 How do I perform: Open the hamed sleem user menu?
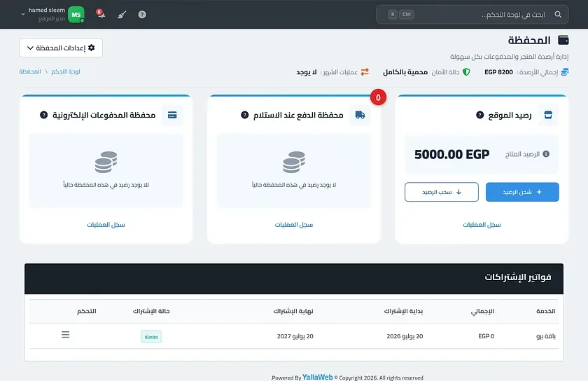coord(52,14)
